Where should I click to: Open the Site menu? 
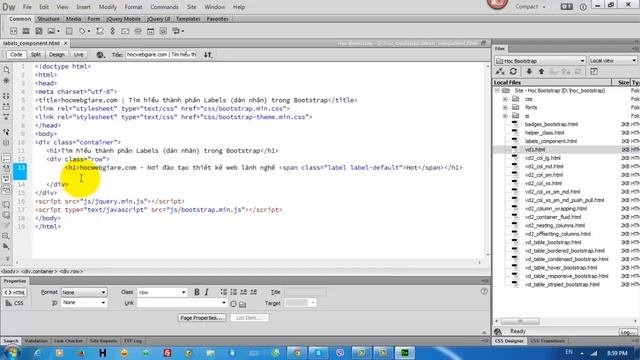click(x=191, y=7)
